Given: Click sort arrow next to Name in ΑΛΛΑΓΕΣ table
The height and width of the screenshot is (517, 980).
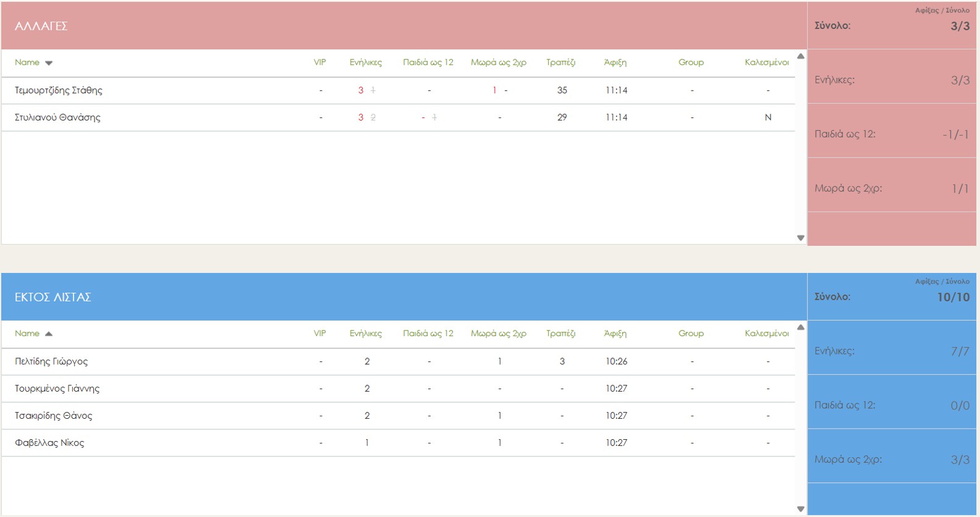Looking at the screenshot, I should point(49,63).
